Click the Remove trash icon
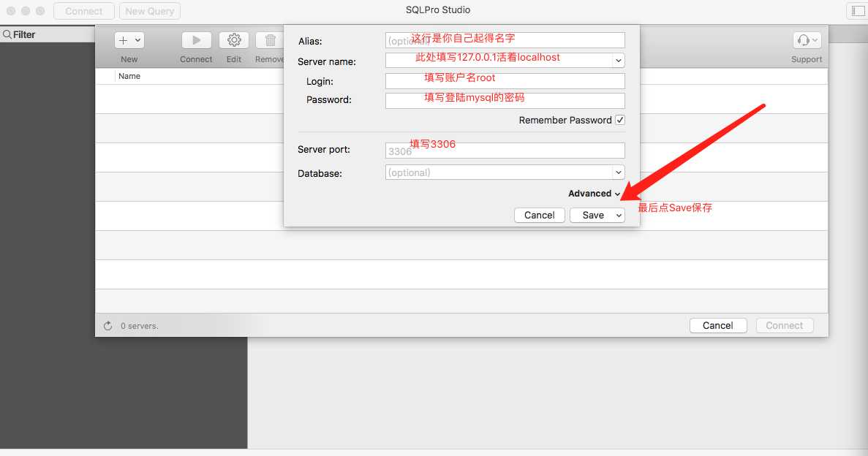The height and width of the screenshot is (456, 868). pos(270,40)
